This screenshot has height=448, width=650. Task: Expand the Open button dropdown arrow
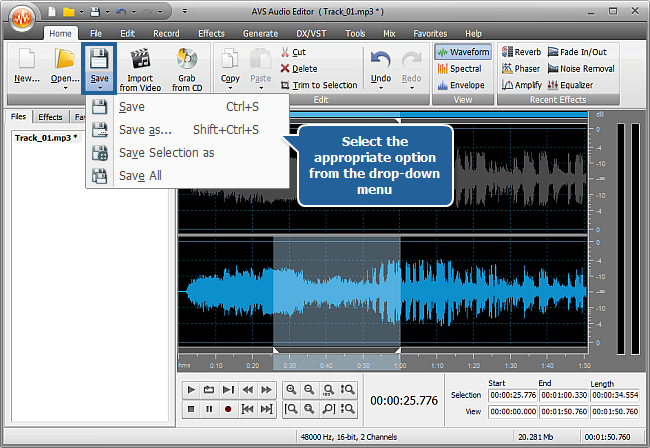(x=65, y=88)
